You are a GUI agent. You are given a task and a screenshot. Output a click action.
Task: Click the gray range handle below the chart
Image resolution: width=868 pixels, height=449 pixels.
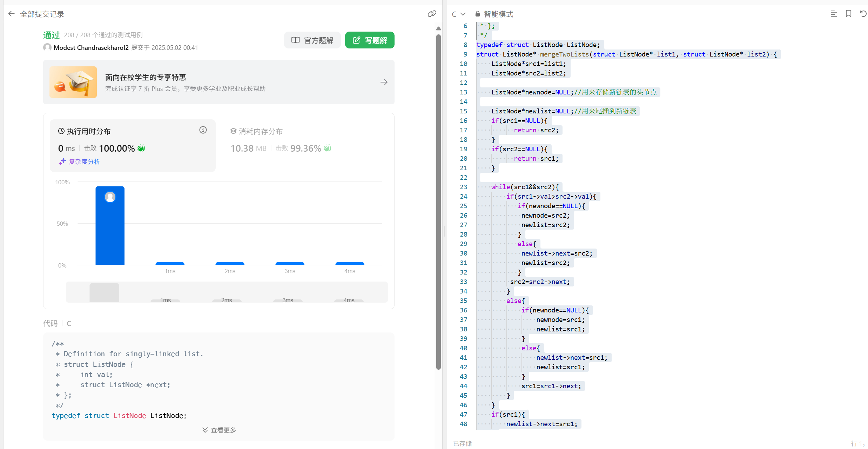104,292
